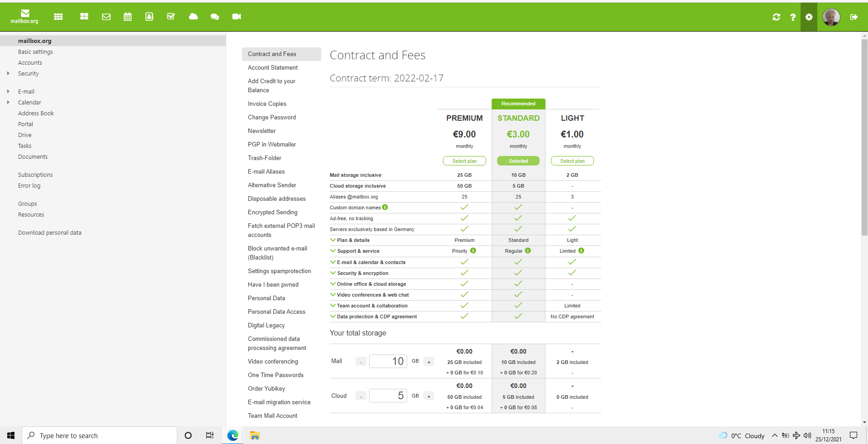
Task: Open Task View in the taskbar
Action: tap(210, 435)
